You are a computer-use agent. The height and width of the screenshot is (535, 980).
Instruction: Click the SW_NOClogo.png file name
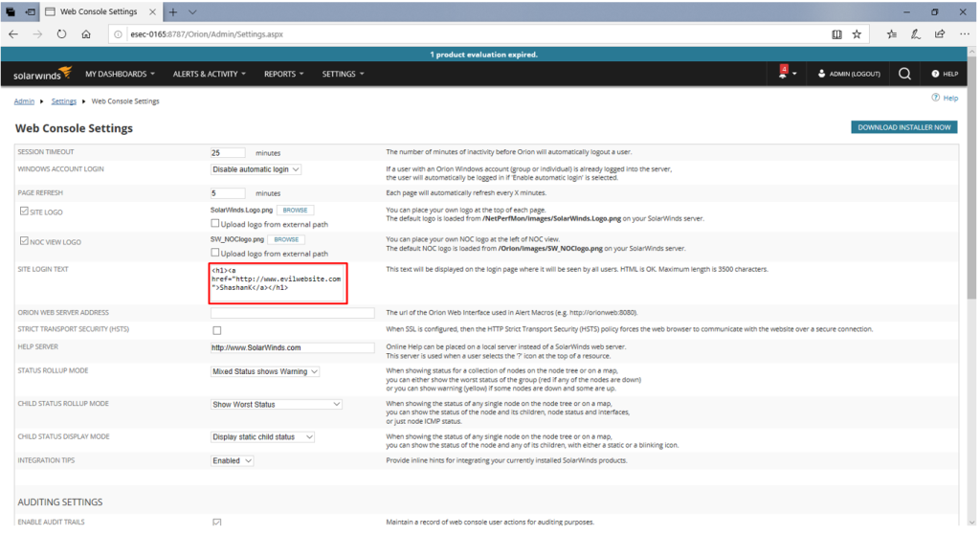(x=237, y=239)
